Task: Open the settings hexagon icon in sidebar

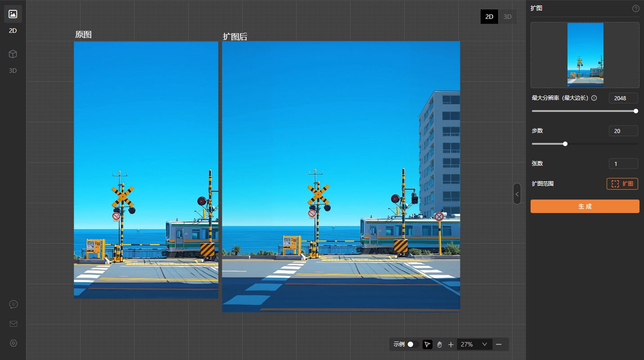Action: tap(14, 343)
